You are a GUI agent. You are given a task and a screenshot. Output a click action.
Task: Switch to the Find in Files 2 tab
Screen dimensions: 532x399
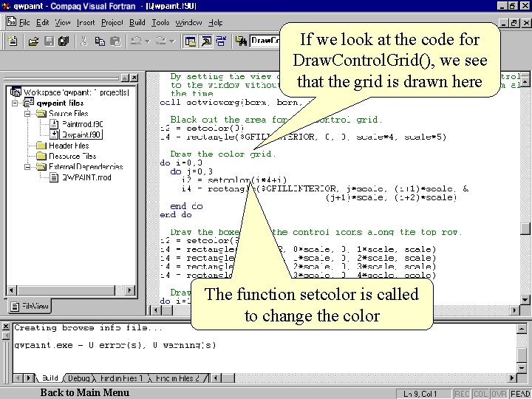178,378
